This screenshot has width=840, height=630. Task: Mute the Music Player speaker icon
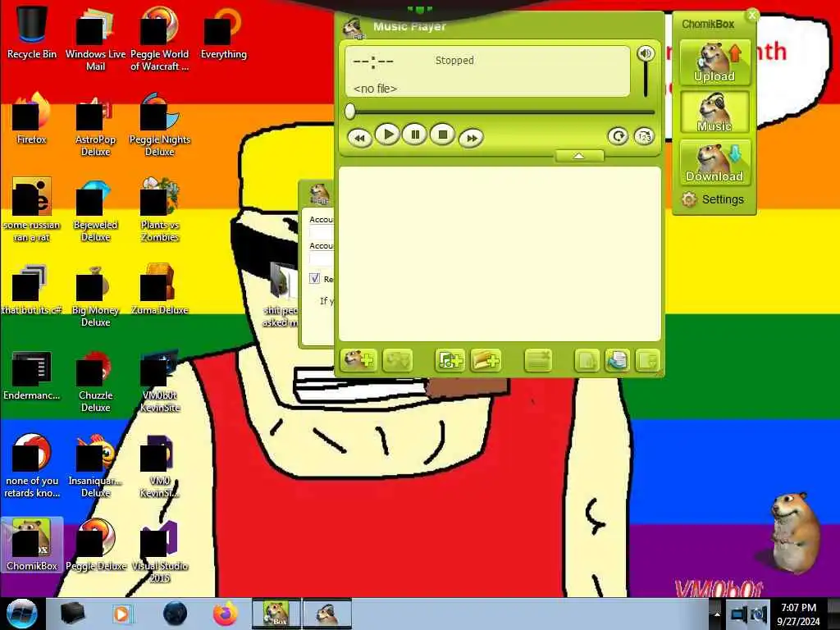(646, 53)
